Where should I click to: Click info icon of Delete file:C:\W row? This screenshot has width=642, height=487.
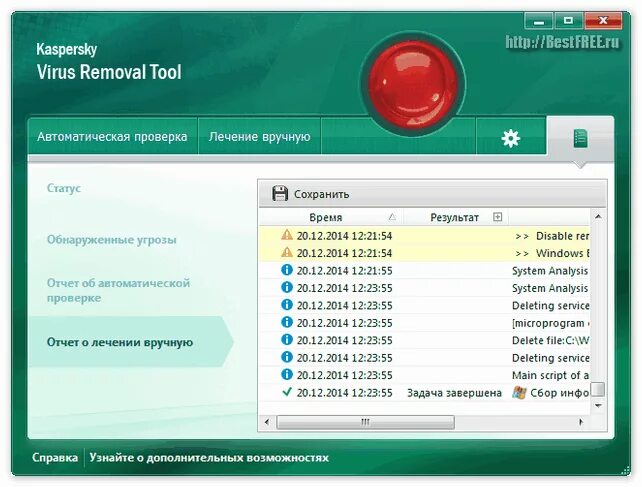point(287,340)
